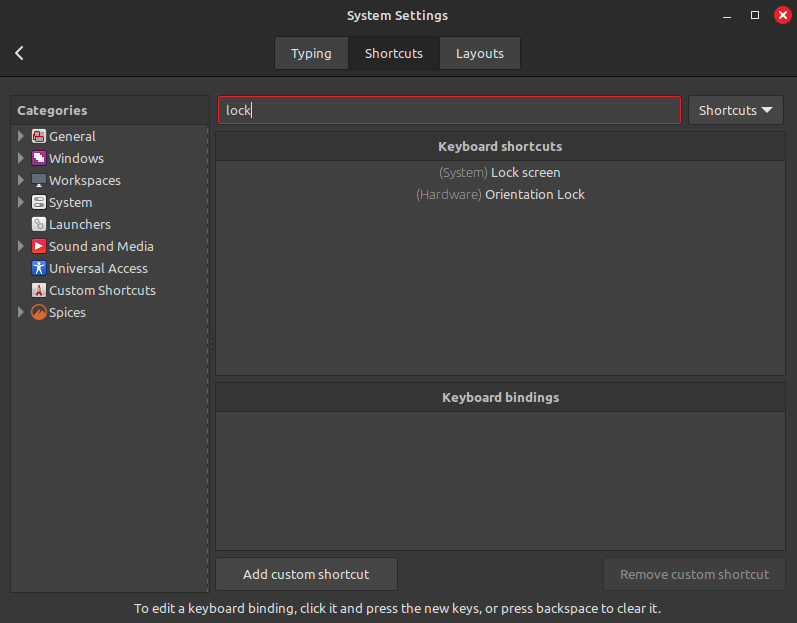Click the General category icon
Image resolution: width=797 pixels, height=623 pixels.
pyautogui.click(x=39, y=136)
